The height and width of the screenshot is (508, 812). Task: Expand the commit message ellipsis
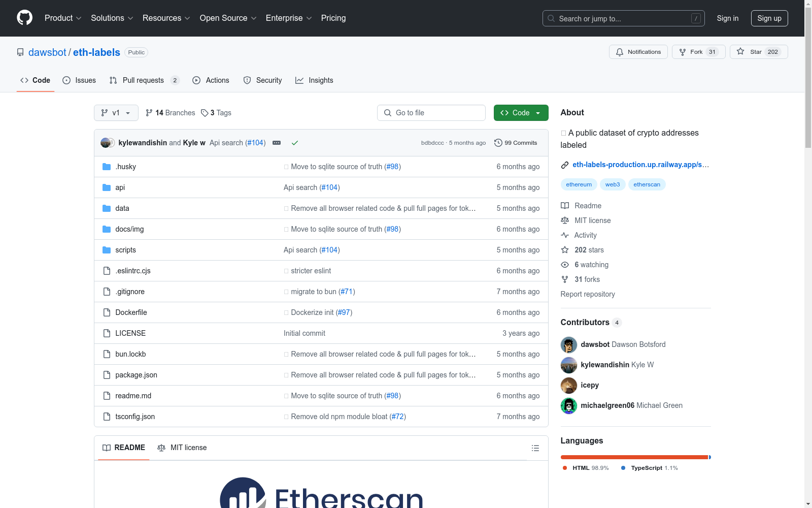tap(277, 143)
